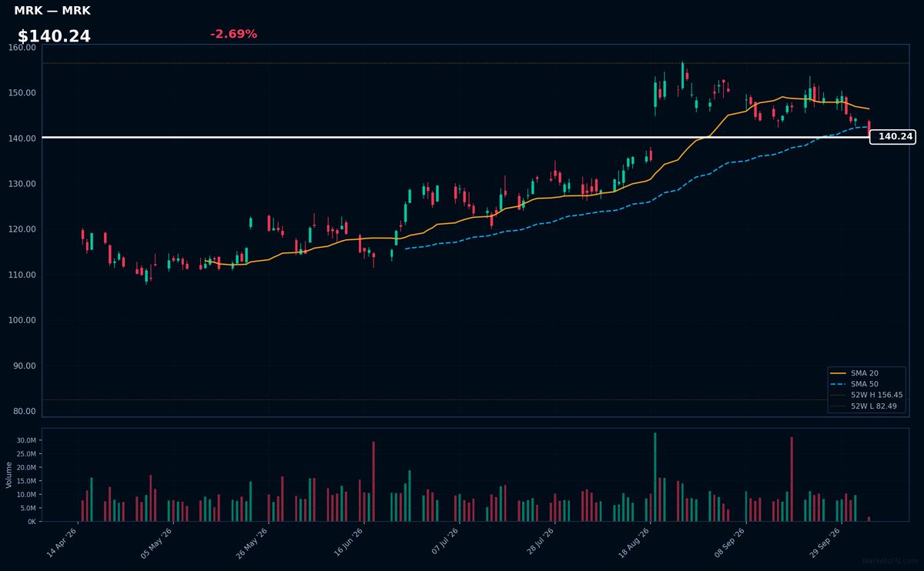Click the $140.24 current price header
Screen dimensions: 924x571
(x=54, y=36)
